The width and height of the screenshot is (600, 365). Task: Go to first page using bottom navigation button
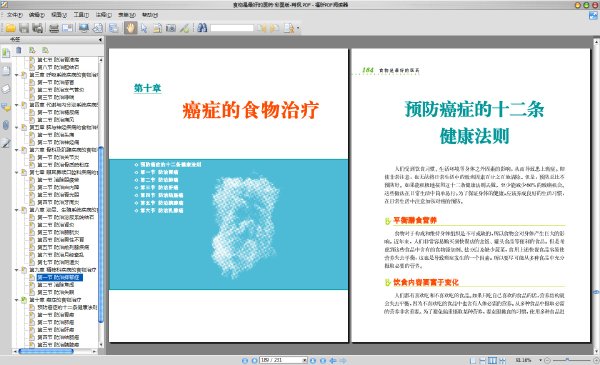pyautogui.click(x=245, y=360)
